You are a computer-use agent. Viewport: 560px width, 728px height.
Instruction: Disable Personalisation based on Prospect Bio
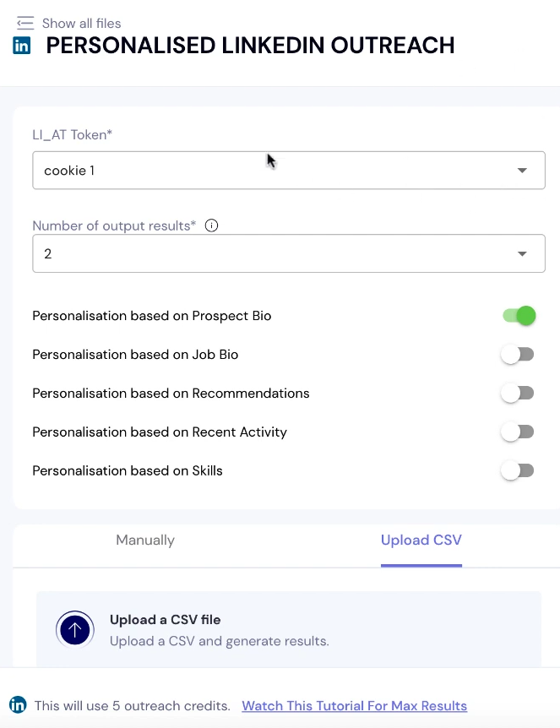519,316
